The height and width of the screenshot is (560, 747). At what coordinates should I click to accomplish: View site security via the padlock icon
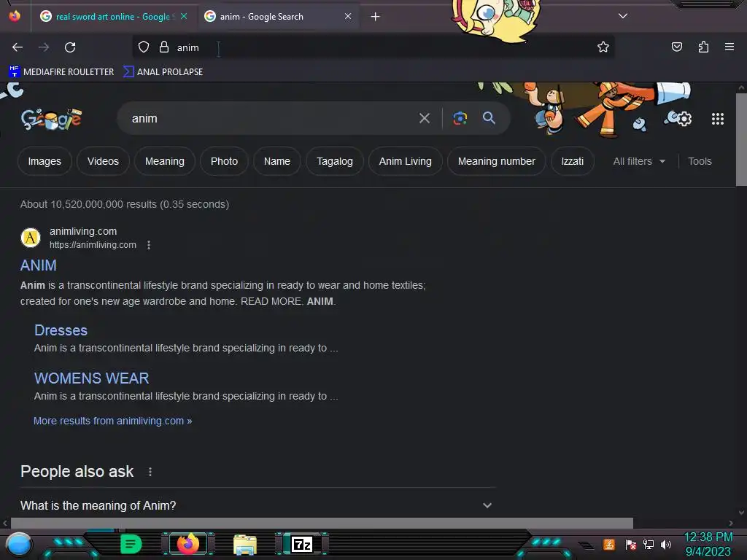pyautogui.click(x=164, y=47)
